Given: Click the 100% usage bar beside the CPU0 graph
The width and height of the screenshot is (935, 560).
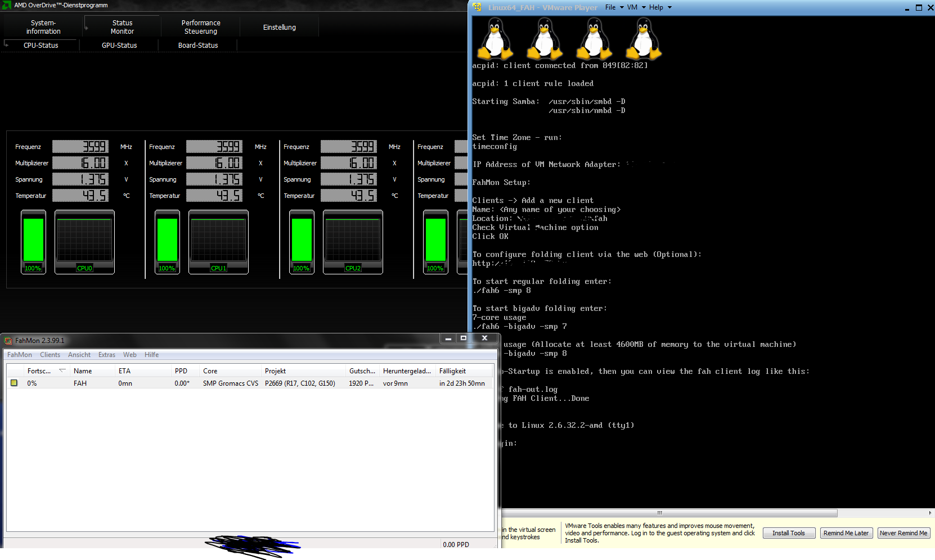Looking at the screenshot, I should [x=33, y=242].
